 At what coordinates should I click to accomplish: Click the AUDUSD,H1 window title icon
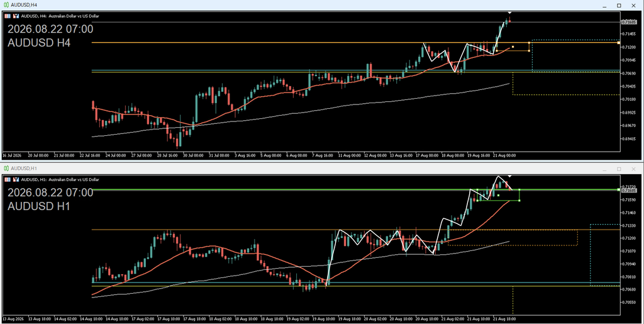(6, 169)
